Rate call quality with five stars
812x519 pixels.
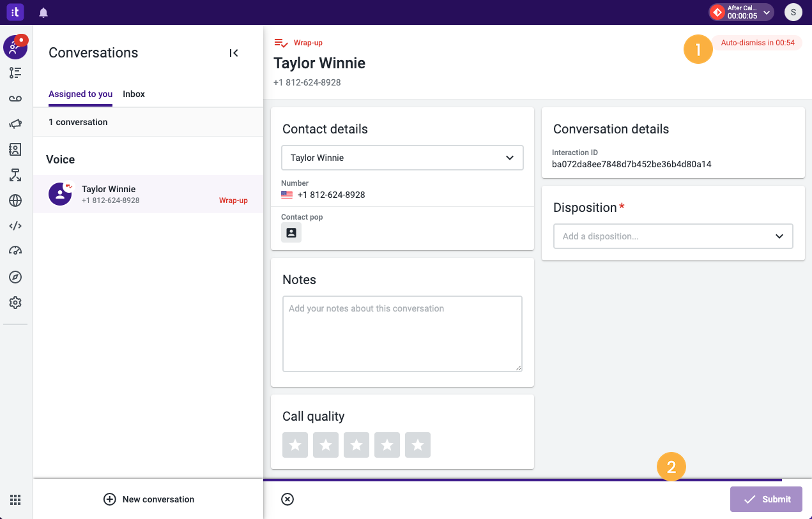[418, 445]
